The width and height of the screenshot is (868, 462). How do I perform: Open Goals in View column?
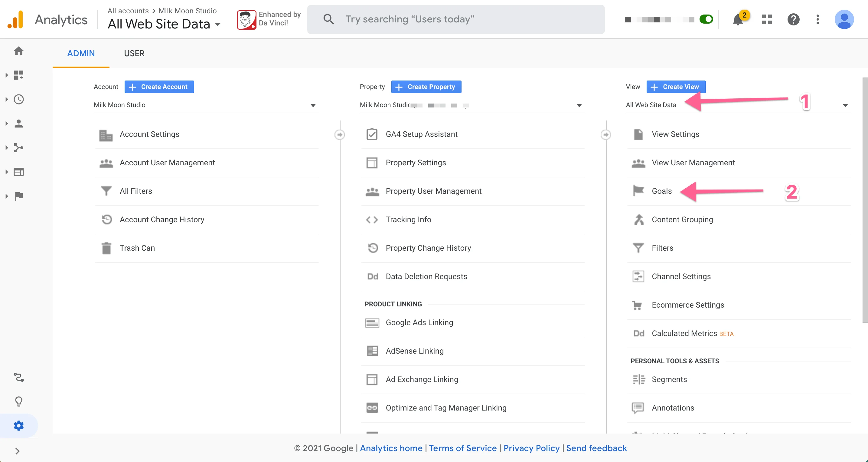661,191
